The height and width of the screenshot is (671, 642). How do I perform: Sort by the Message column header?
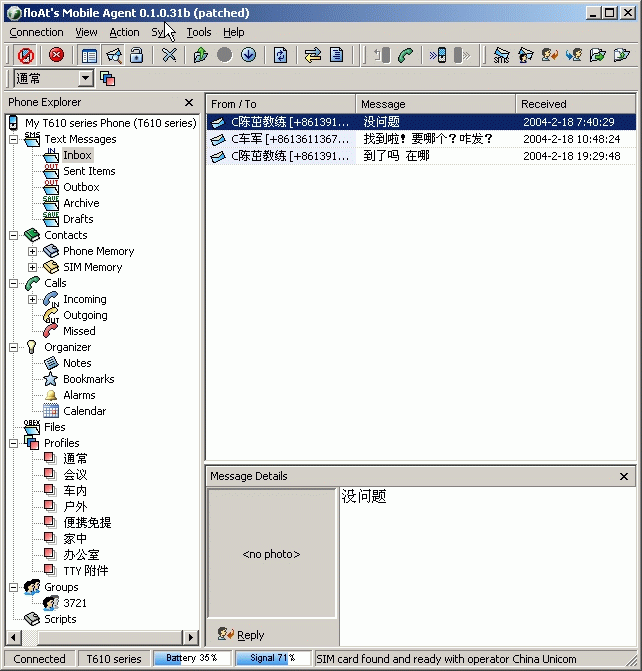(435, 104)
